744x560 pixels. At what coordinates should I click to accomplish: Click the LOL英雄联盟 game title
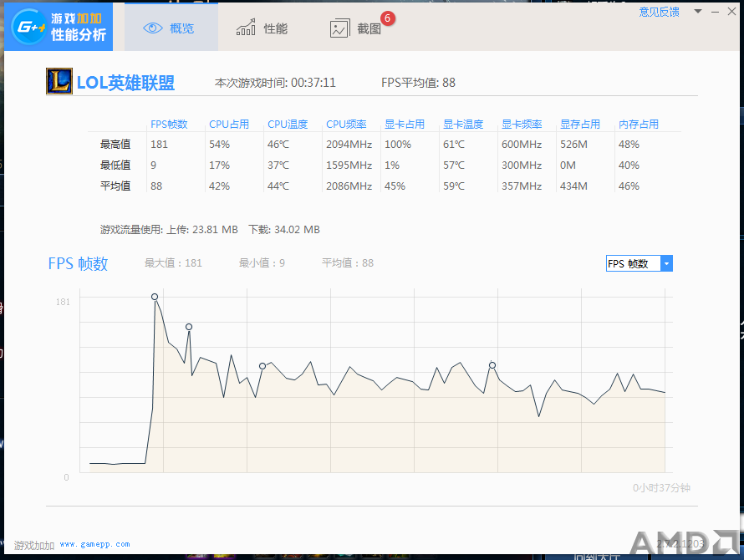coord(125,83)
